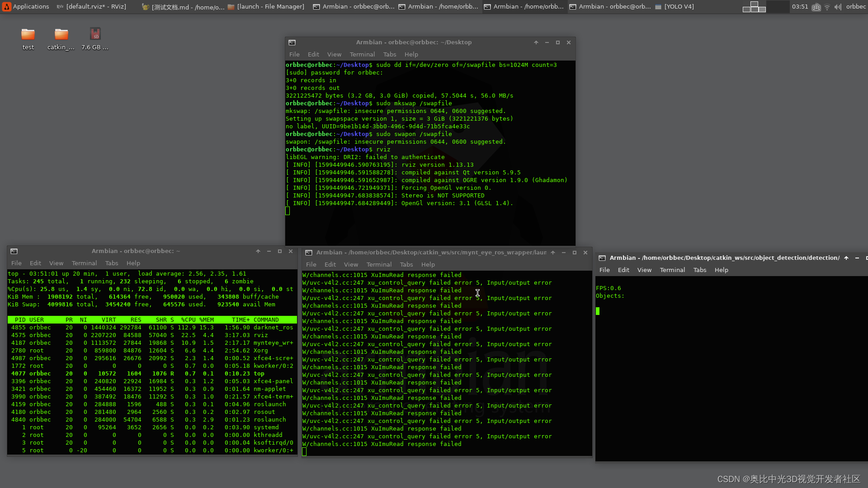Screen dimensions: 868x488
Task: Click the terminal icon in top-left of the Desktop terminal title bar
Action: click(x=292, y=42)
